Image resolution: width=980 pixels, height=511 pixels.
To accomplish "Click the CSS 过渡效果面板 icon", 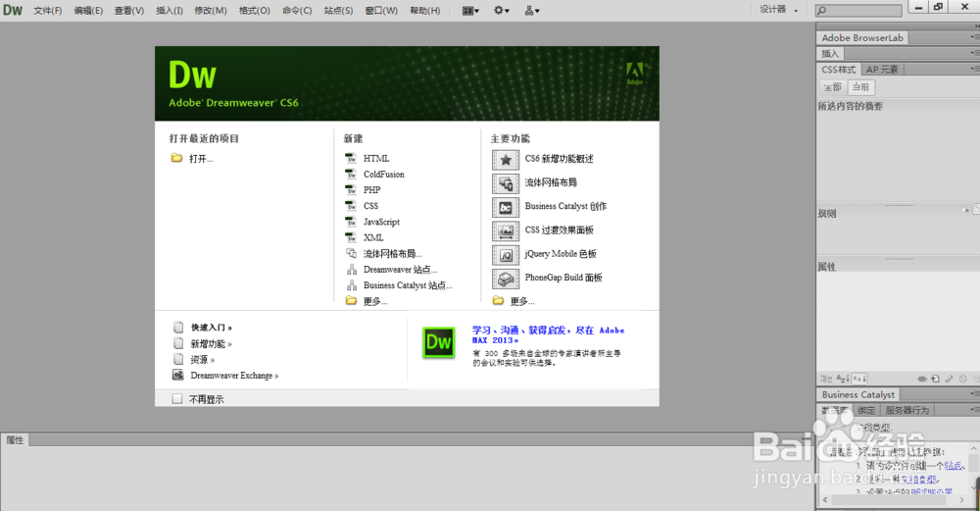I will point(506,231).
